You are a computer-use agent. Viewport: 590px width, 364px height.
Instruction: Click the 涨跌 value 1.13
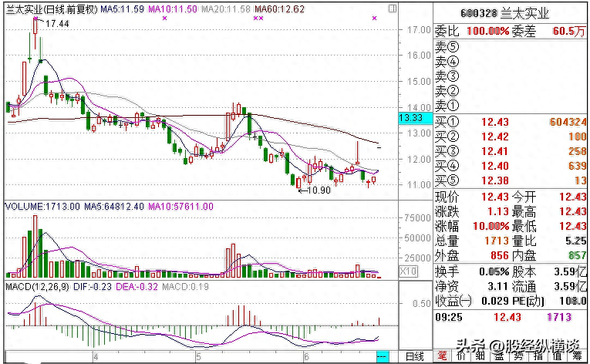coord(498,212)
